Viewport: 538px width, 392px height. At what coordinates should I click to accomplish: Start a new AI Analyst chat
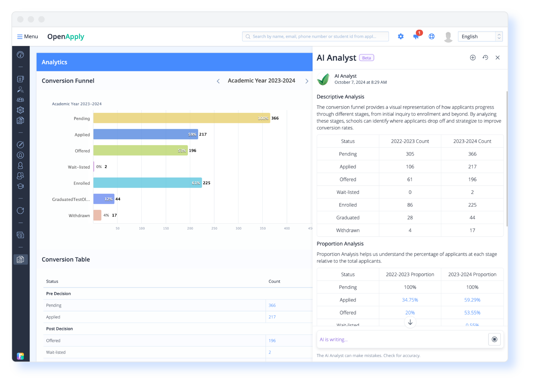pos(473,58)
